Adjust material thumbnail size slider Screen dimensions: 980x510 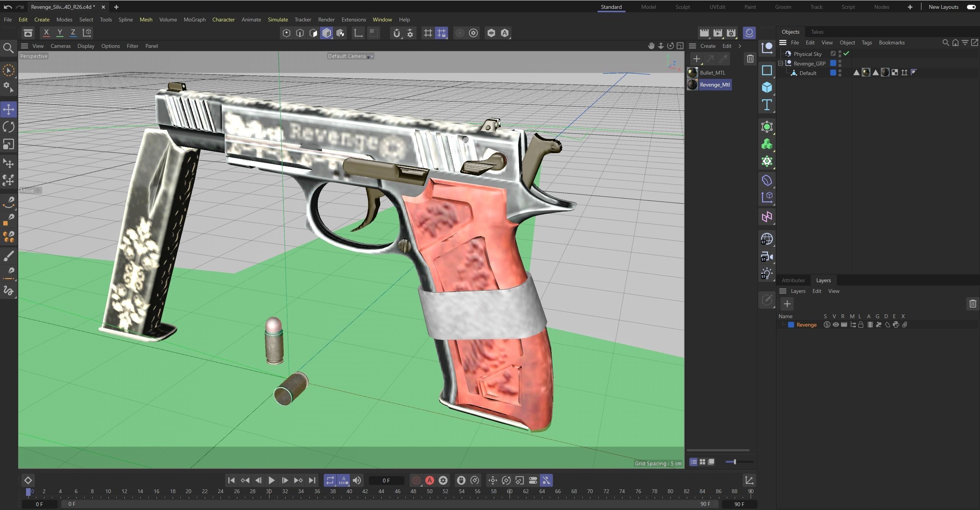point(740,462)
